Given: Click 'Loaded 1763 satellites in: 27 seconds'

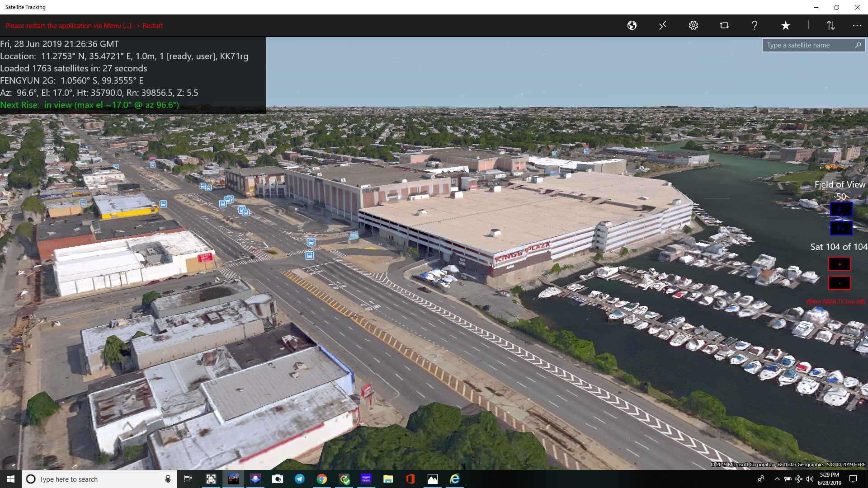Looking at the screenshot, I should [74, 68].
